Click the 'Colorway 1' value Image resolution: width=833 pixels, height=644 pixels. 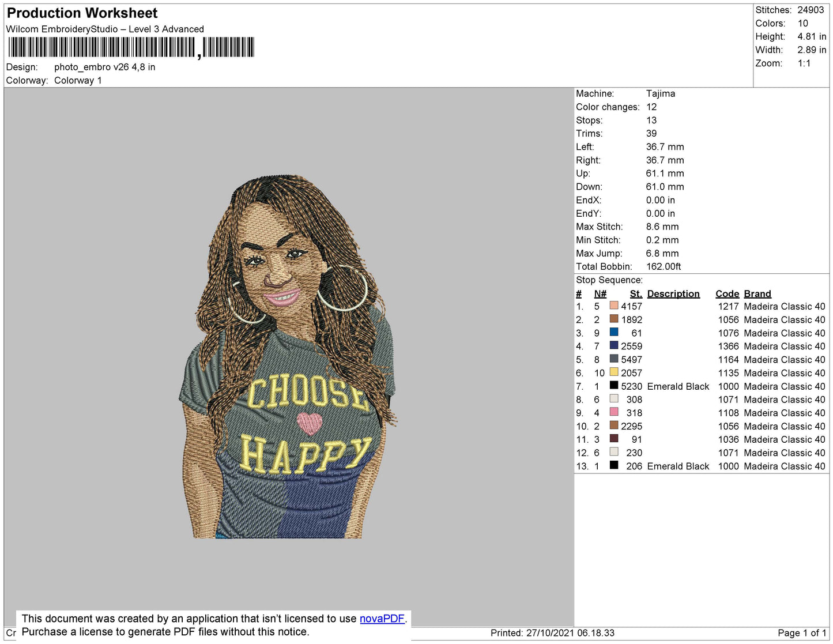point(78,80)
